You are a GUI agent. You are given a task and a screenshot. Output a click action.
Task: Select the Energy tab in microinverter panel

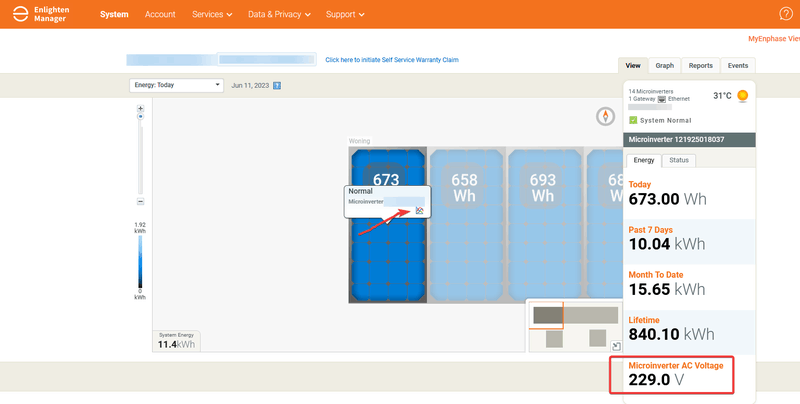click(644, 160)
